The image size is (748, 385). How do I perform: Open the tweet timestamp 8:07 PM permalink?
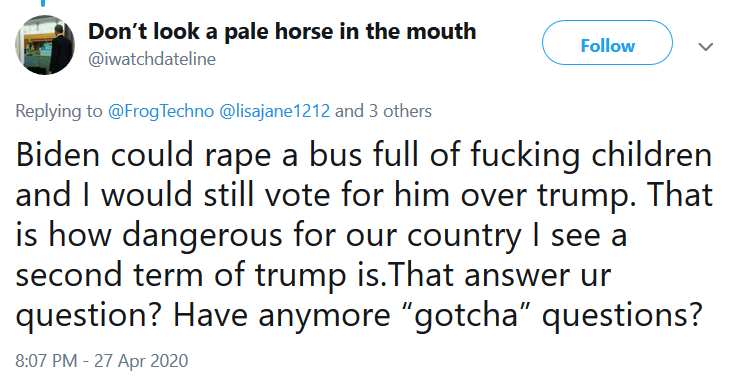tap(46, 361)
